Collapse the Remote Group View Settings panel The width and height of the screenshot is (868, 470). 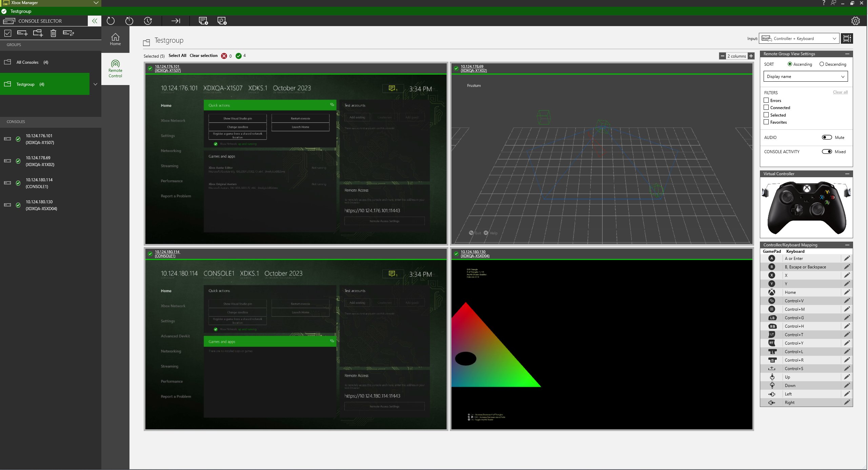tap(847, 54)
